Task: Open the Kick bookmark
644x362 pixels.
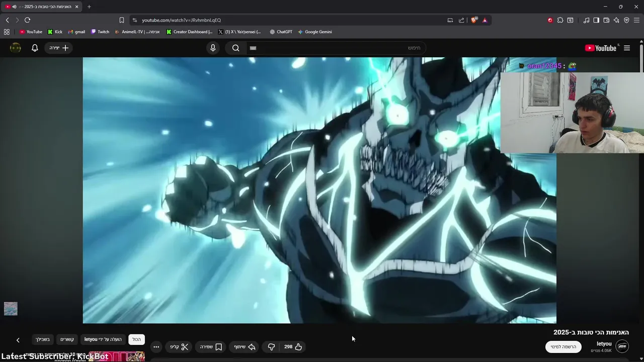Action: (55, 32)
